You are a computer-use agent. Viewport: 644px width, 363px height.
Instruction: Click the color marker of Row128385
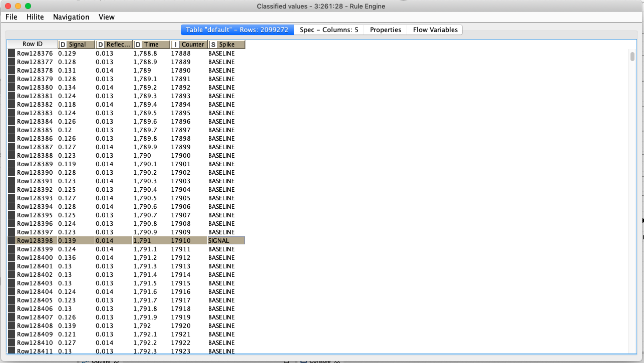pyautogui.click(x=12, y=130)
